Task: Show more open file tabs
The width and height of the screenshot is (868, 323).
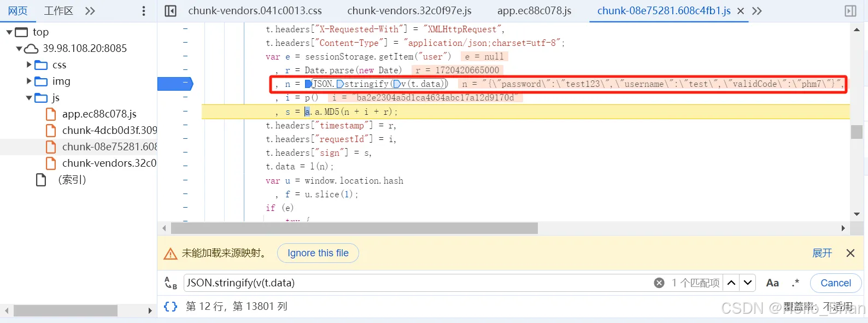Action: coord(757,11)
